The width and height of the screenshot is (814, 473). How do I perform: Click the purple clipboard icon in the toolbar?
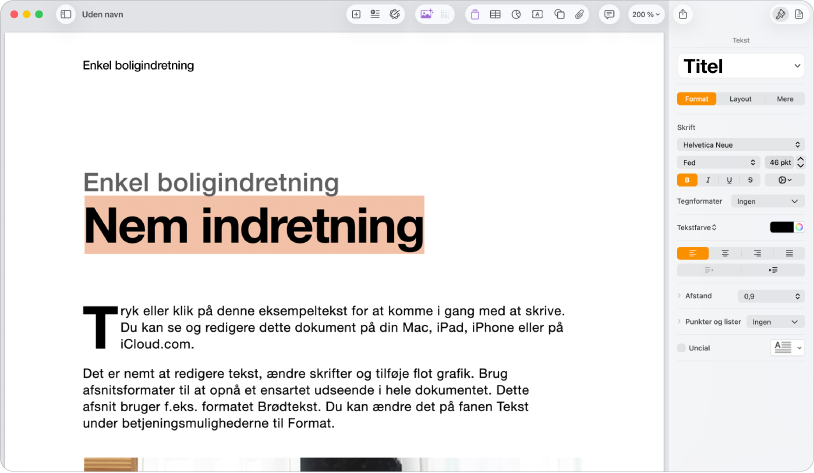tap(474, 15)
